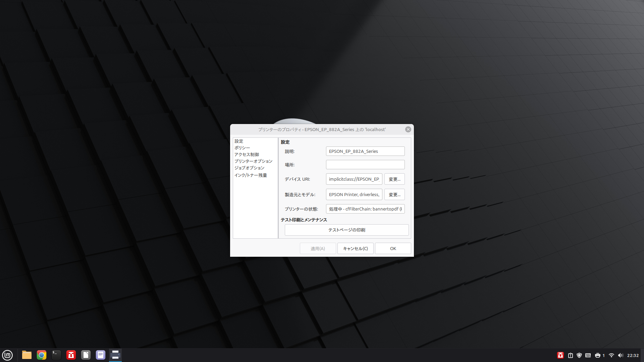
Task: Open the terminal from taskbar
Action: point(56,355)
